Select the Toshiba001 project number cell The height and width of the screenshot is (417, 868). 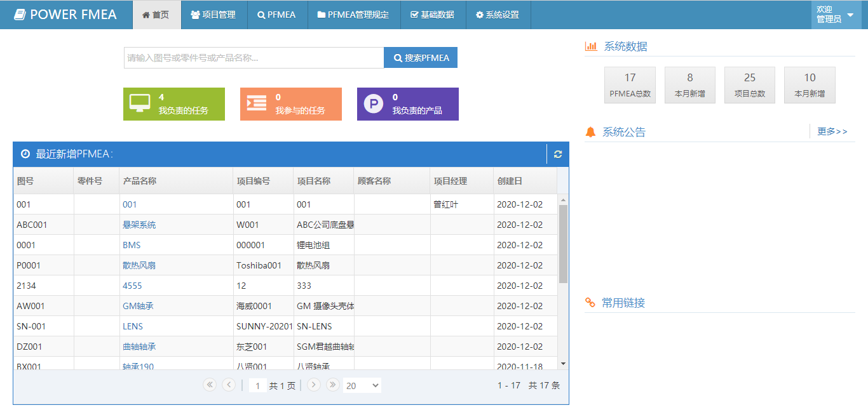(x=263, y=265)
